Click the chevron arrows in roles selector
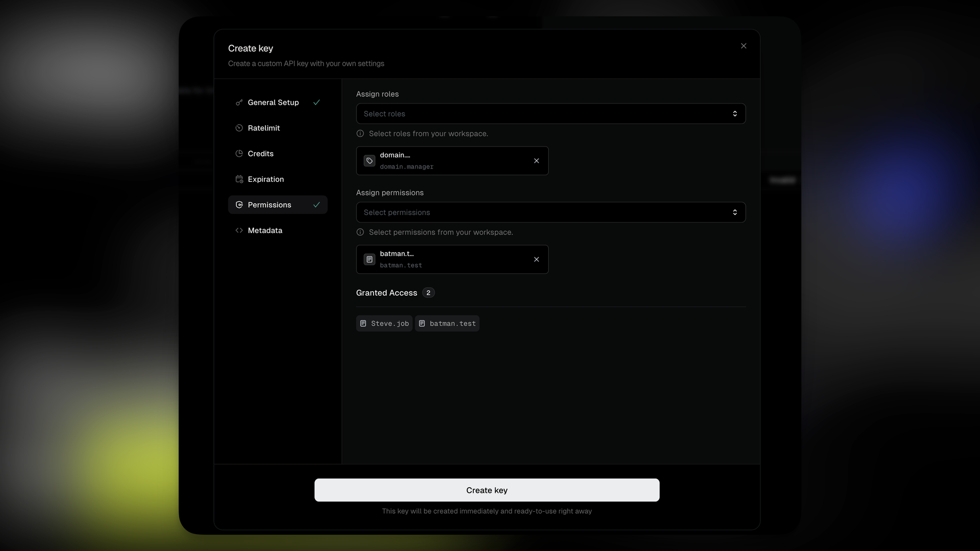 pos(735,113)
